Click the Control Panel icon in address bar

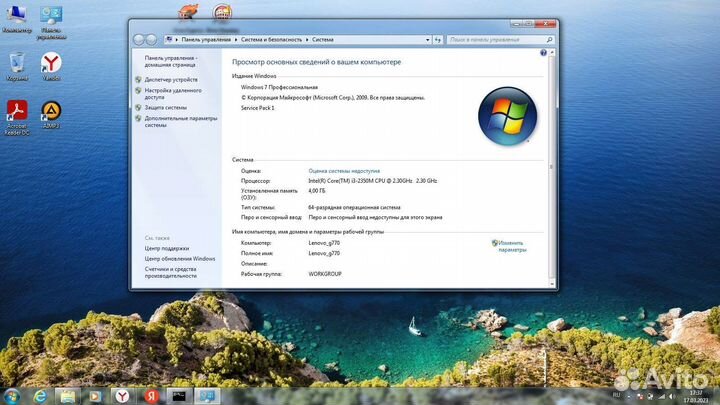[x=169, y=39]
